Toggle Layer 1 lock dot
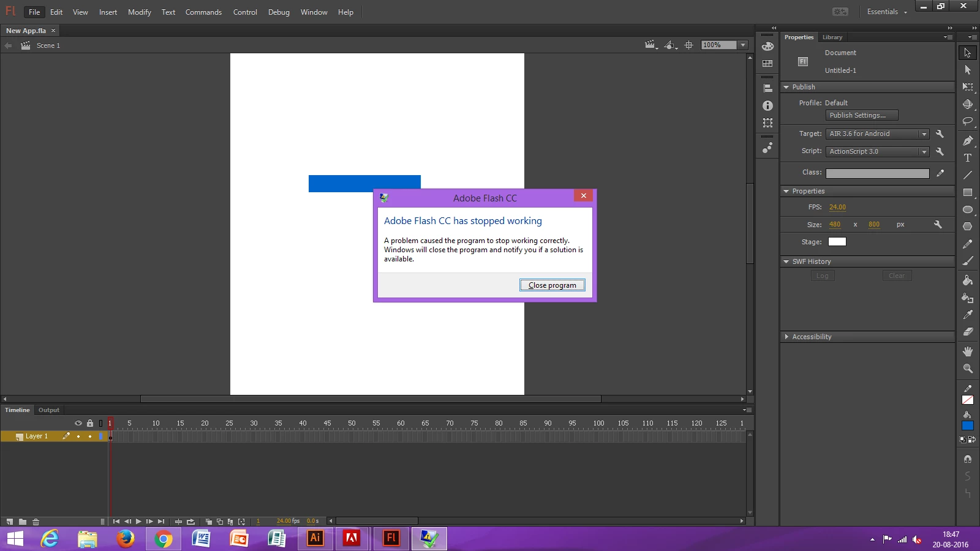The image size is (980, 551). (x=90, y=437)
